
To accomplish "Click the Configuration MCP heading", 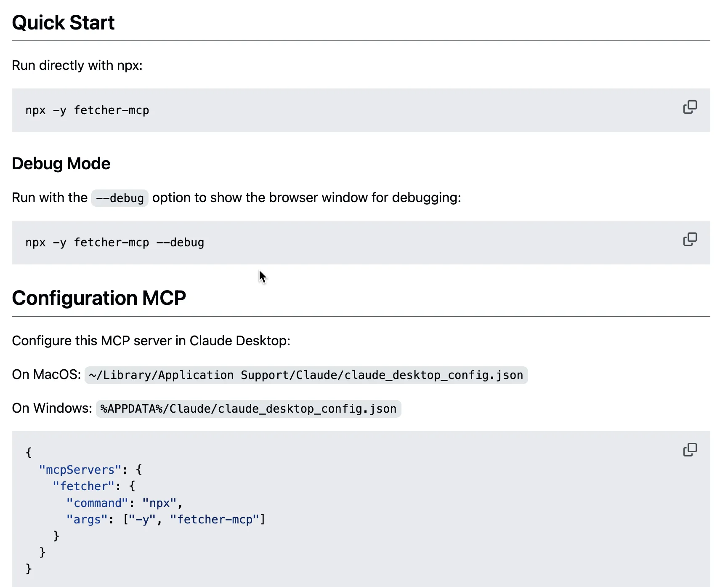I will (x=99, y=298).
